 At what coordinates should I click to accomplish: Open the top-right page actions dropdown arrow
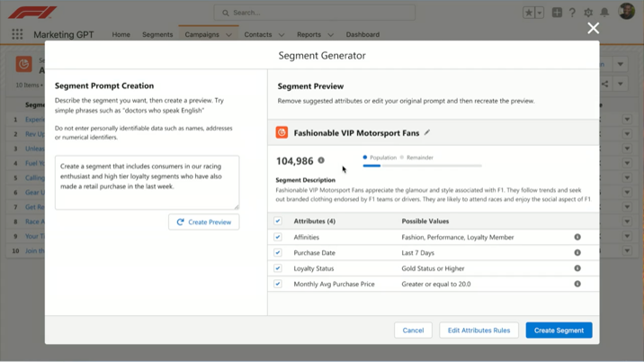(x=621, y=64)
